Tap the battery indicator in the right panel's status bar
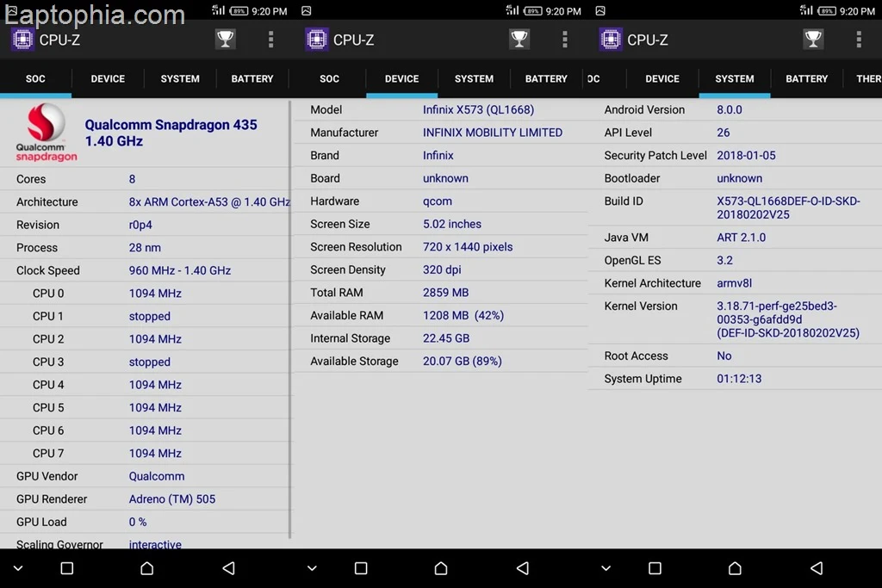Viewport: 882px width, 588px height. pyautogui.click(x=826, y=10)
